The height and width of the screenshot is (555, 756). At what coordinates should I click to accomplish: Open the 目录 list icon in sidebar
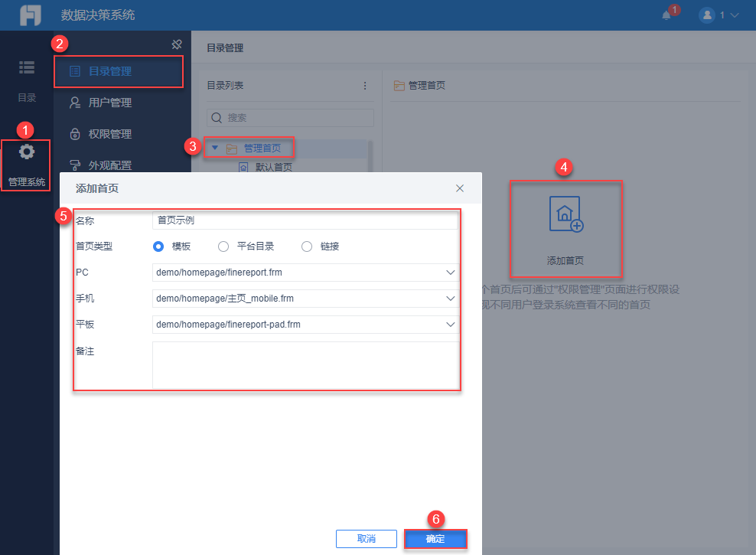tap(27, 67)
